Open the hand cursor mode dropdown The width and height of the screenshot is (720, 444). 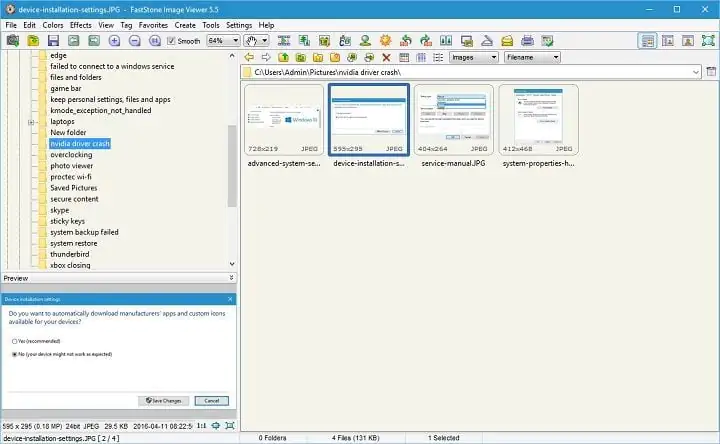coord(264,41)
